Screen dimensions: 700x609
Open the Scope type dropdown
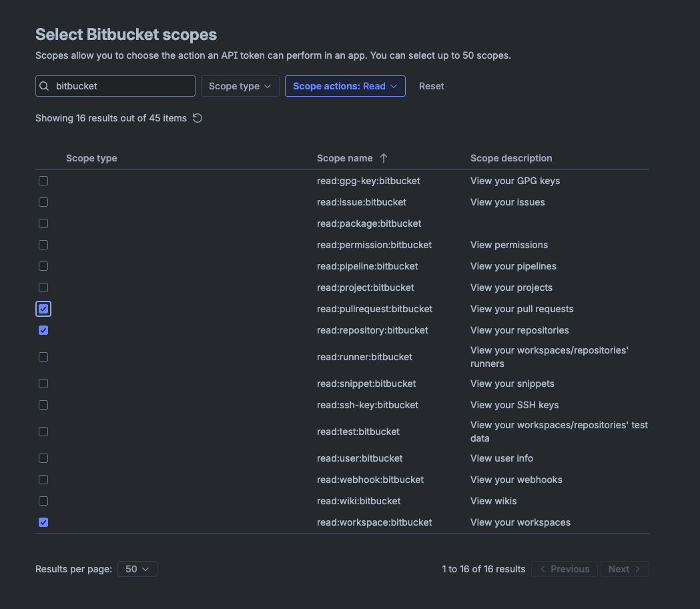(x=240, y=86)
